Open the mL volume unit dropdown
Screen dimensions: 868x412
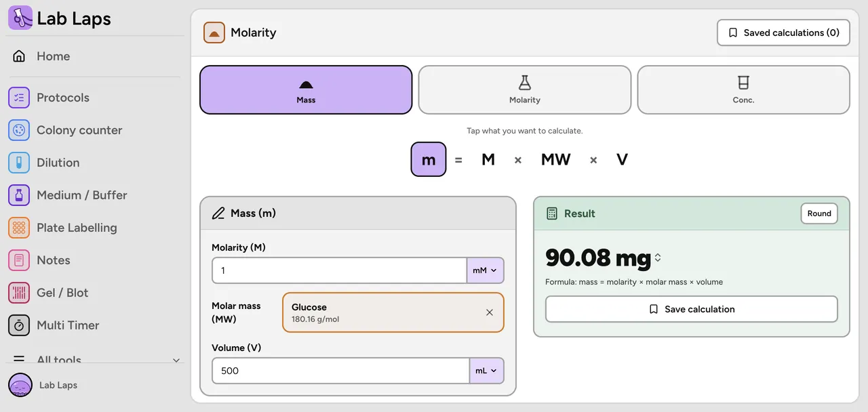coord(486,371)
